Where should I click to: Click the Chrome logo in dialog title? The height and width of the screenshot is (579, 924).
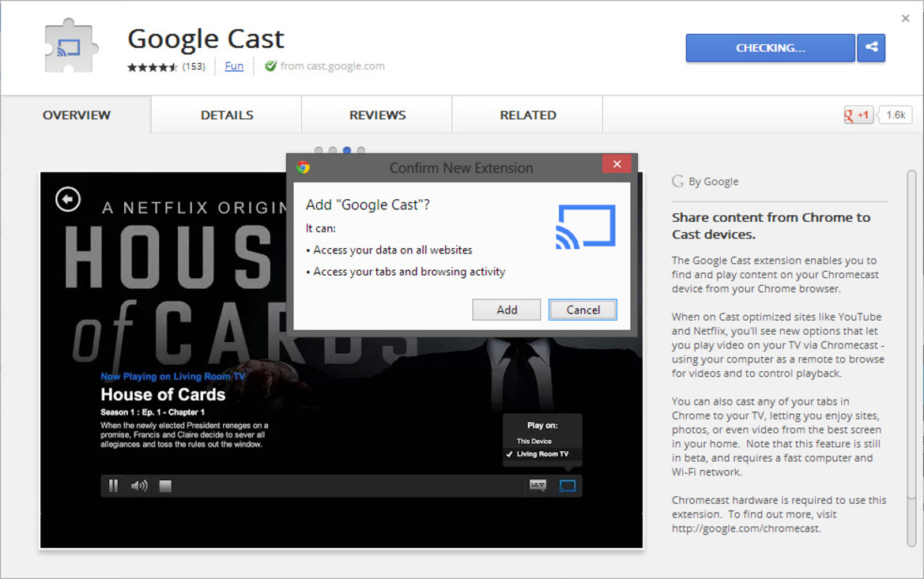click(304, 168)
